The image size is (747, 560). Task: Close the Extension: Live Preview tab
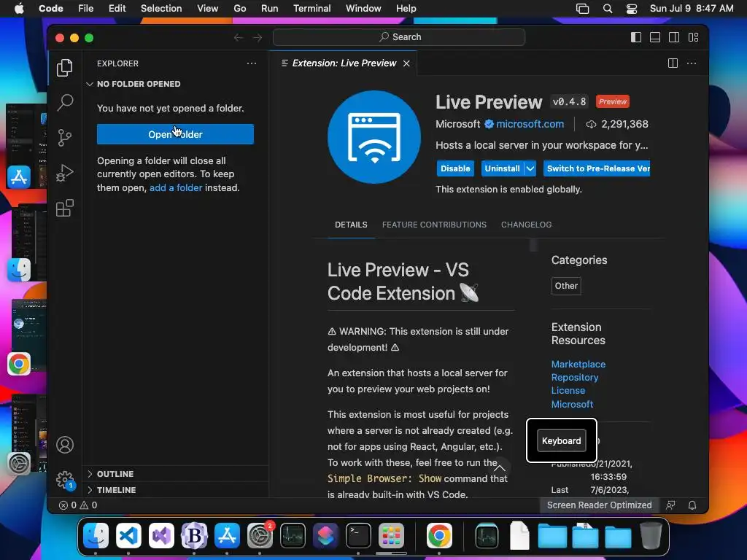(x=406, y=63)
